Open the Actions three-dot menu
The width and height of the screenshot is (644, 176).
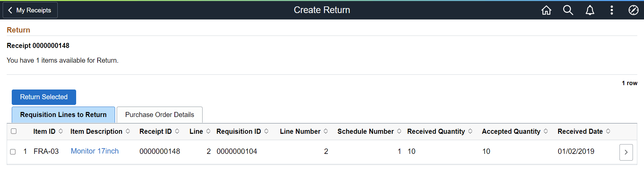612,10
